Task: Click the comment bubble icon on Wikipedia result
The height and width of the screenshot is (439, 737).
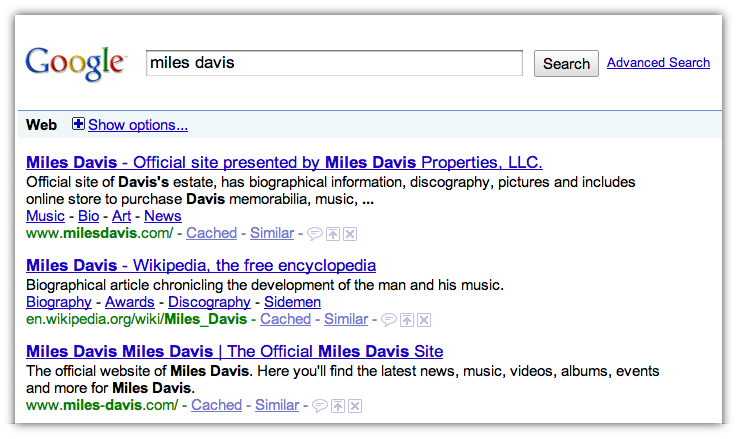Action: click(388, 320)
